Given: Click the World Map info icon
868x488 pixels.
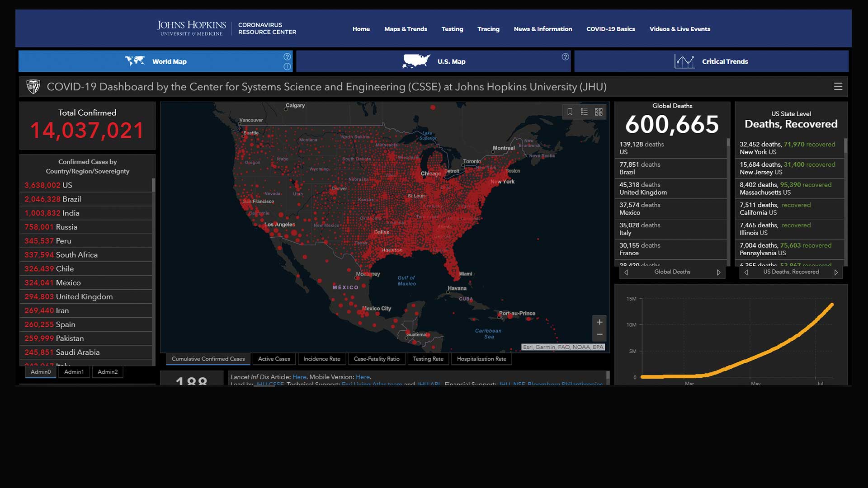Looking at the screenshot, I should click(x=287, y=66).
